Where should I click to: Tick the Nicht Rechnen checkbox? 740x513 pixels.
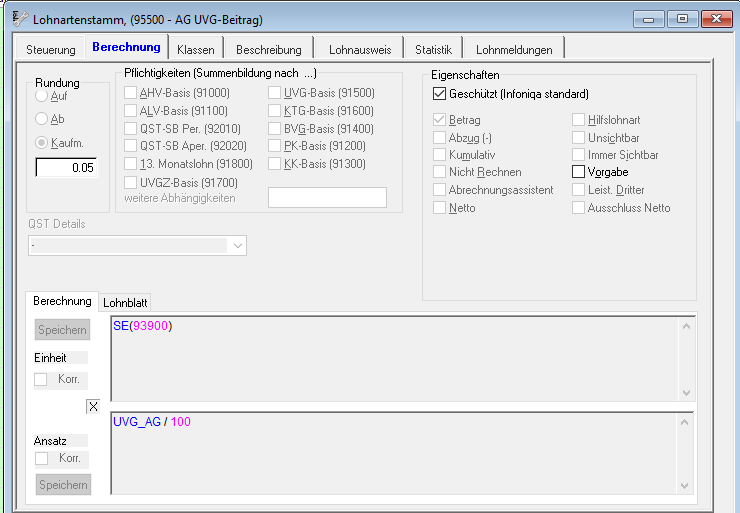[x=439, y=172]
